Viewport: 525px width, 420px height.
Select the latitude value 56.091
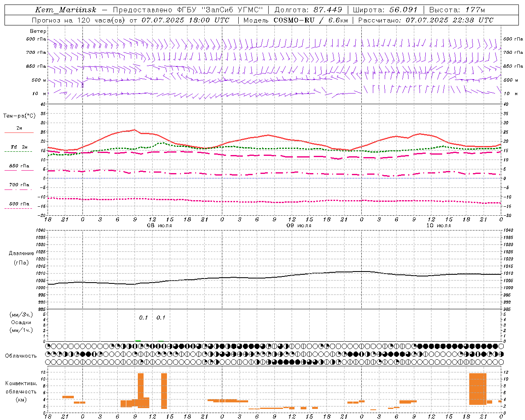(403, 10)
